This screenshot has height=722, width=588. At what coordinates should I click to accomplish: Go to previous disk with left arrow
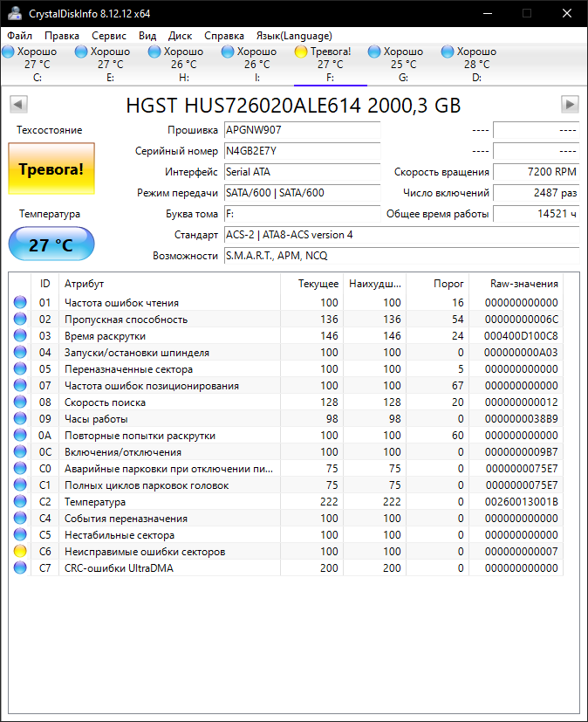18,105
